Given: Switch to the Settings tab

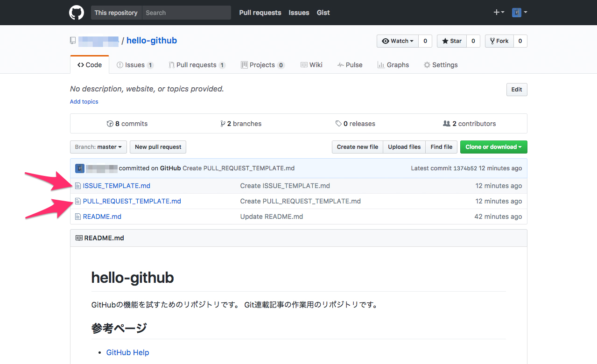Looking at the screenshot, I should click(440, 64).
